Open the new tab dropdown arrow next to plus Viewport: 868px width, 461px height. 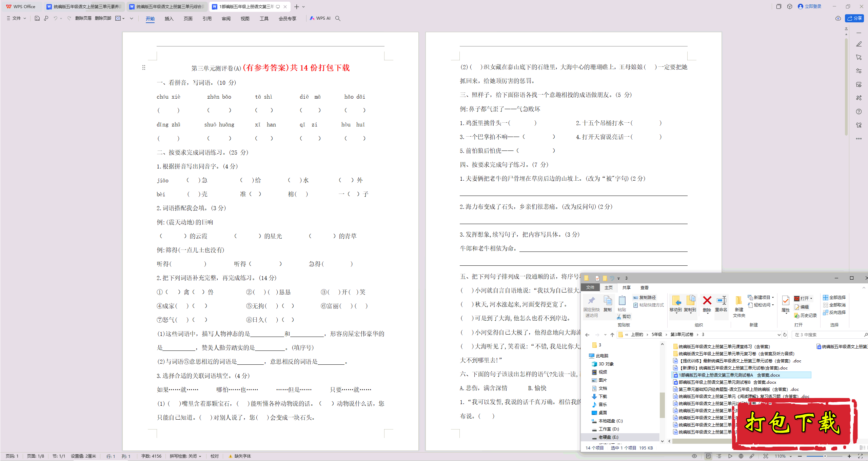click(303, 7)
